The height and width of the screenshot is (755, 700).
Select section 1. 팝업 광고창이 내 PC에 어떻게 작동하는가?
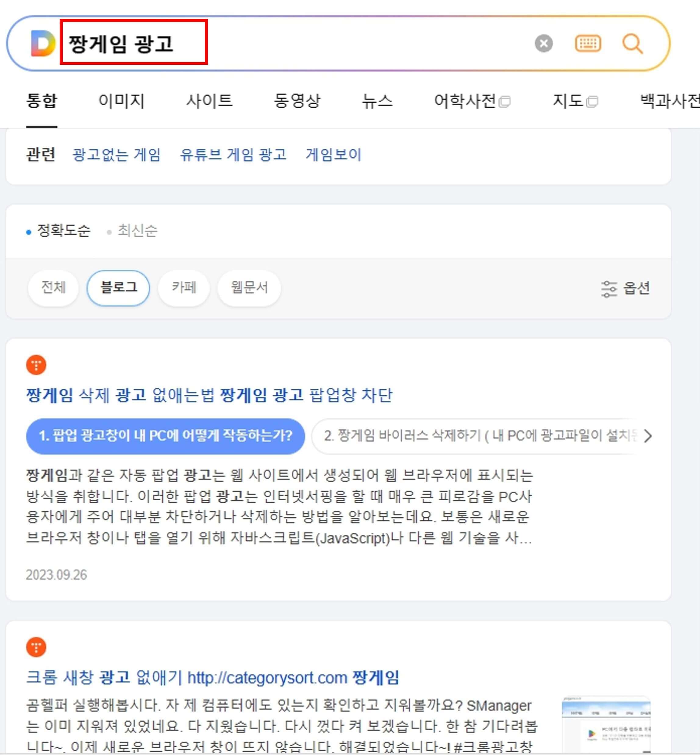click(x=166, y=436)
